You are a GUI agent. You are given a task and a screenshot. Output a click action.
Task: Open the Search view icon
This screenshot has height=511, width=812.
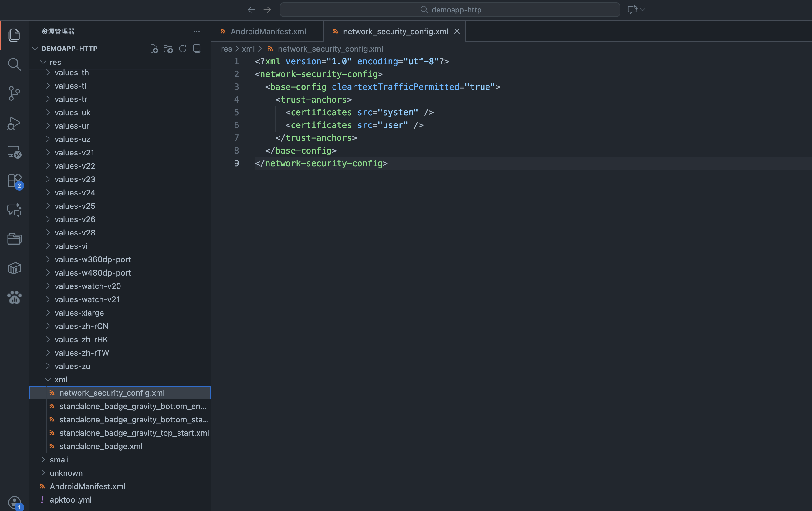14,64
